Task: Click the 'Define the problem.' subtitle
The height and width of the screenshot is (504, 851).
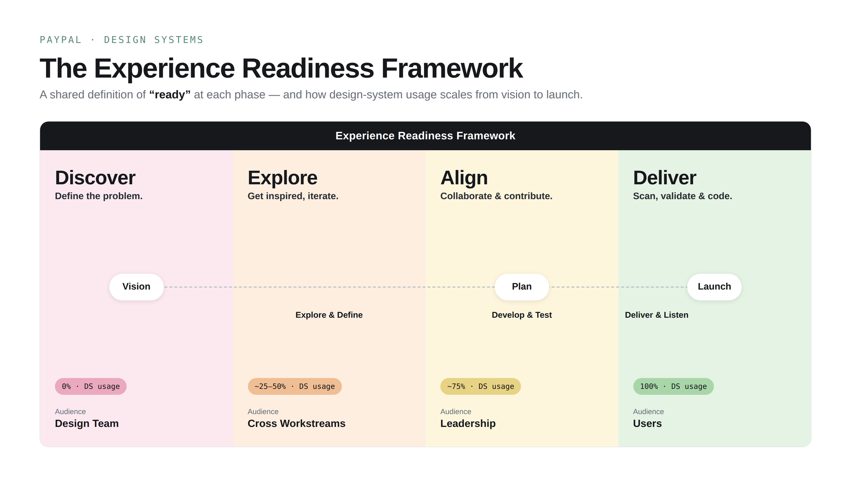Action: (99, 196)
